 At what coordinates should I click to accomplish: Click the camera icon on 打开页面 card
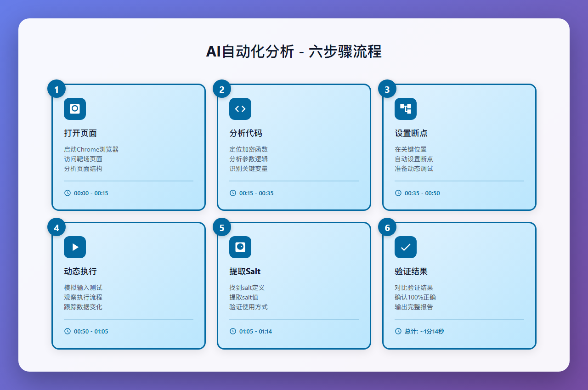tap(74, 109)
